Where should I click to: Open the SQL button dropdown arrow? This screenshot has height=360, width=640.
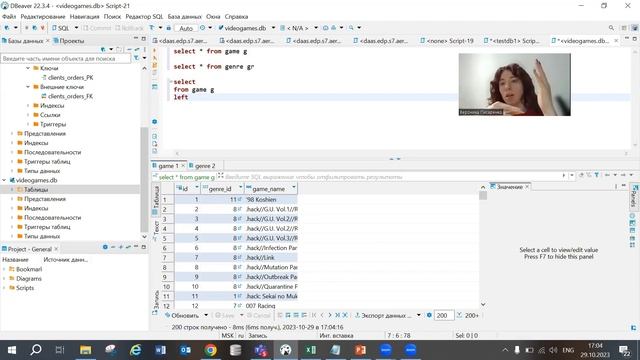click(76, 28)
